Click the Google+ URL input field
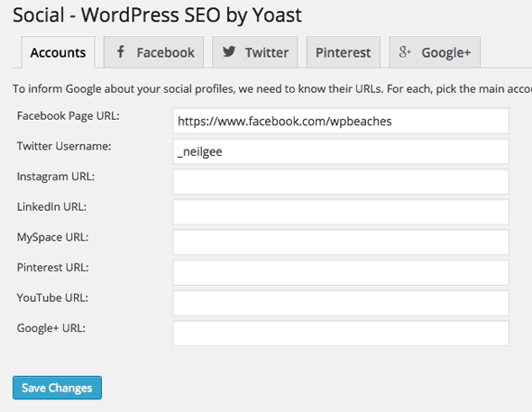 (341, 333)
